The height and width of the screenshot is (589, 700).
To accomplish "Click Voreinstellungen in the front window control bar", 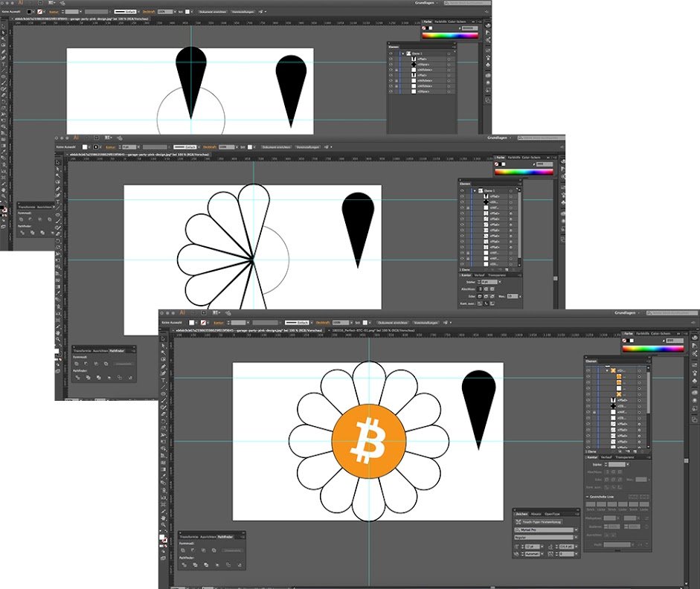I will tap(425, 323).
